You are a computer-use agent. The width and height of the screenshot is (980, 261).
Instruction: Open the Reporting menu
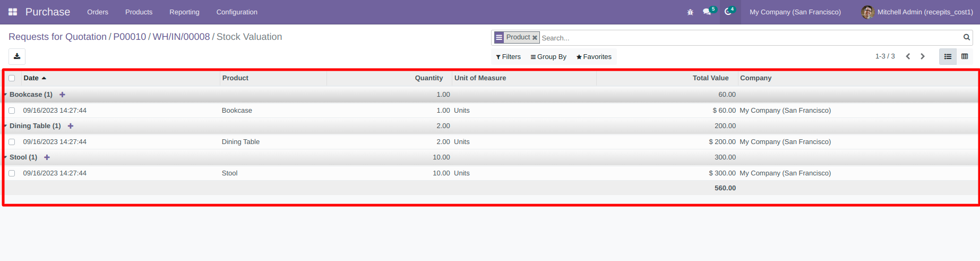pyautogui.click(x=184, y=12)
